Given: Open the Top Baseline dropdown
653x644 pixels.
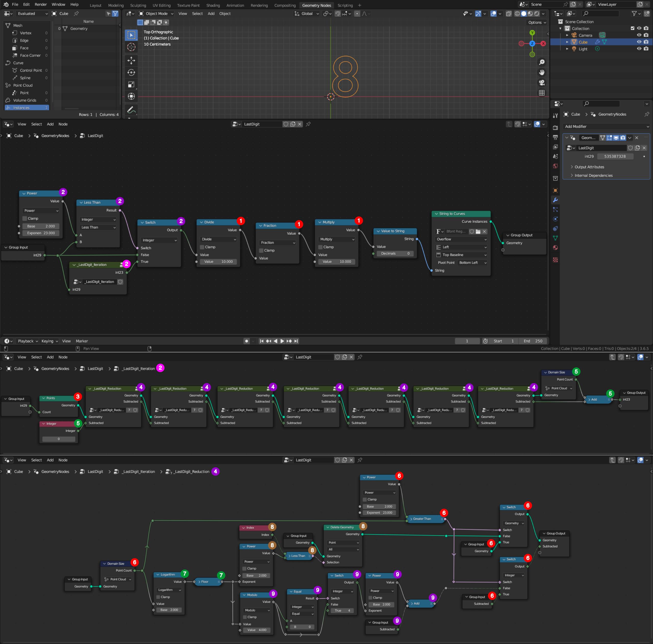Looking at the screenshot, I should pos(461,255).
